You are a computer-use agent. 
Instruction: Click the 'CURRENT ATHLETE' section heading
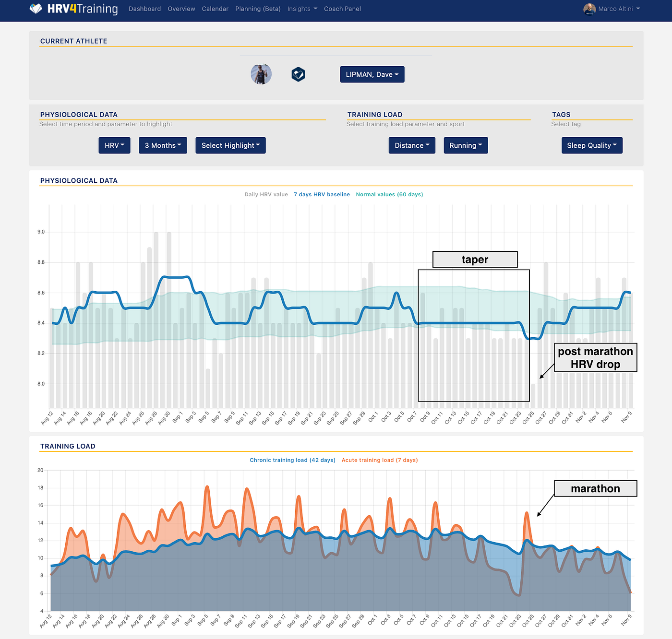74,41
